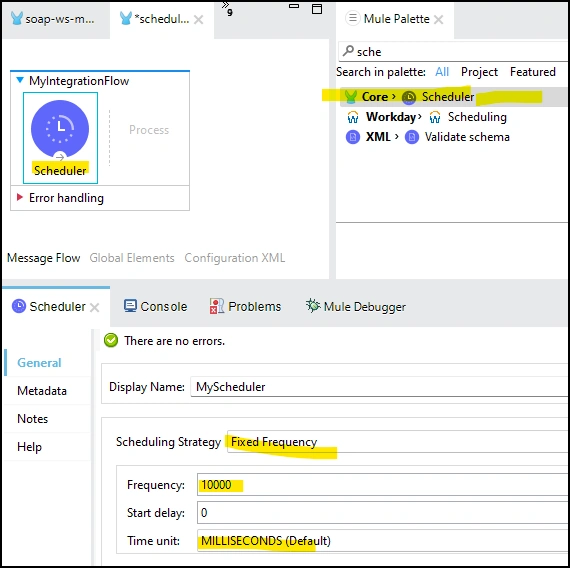Select the Scheduler component in the flow
570x568 pixels.
[60, 137]
